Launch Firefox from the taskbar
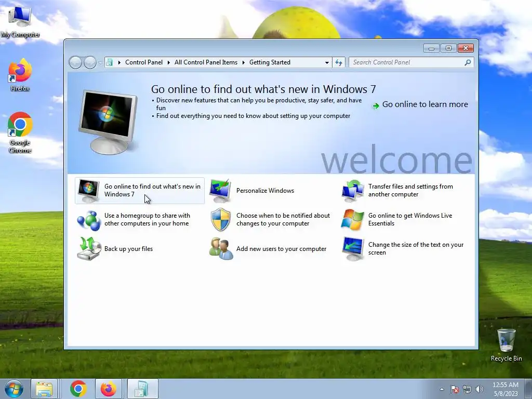532x399 pixels. click(x=108, y=389)
